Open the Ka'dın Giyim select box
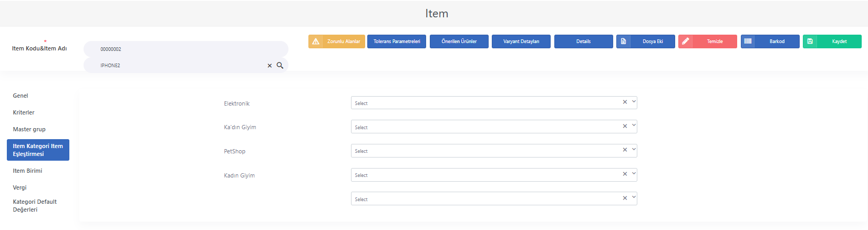 (x=494, y=127)
